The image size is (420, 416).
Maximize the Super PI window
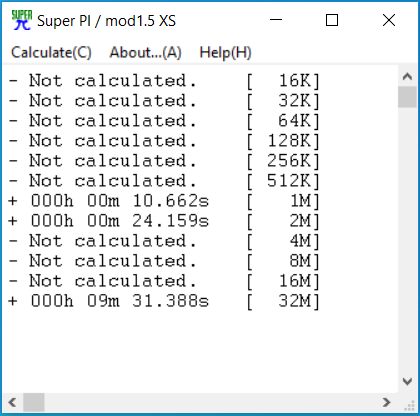tap(332, 20)
